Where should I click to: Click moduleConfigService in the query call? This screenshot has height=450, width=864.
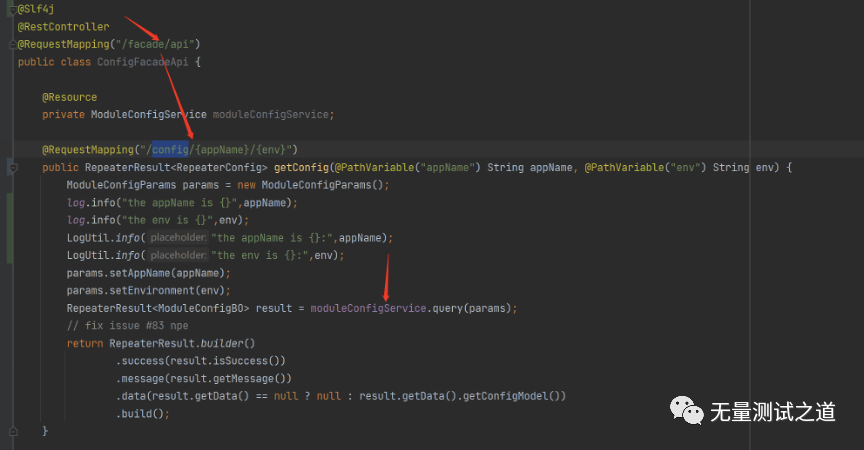(368, 308)
